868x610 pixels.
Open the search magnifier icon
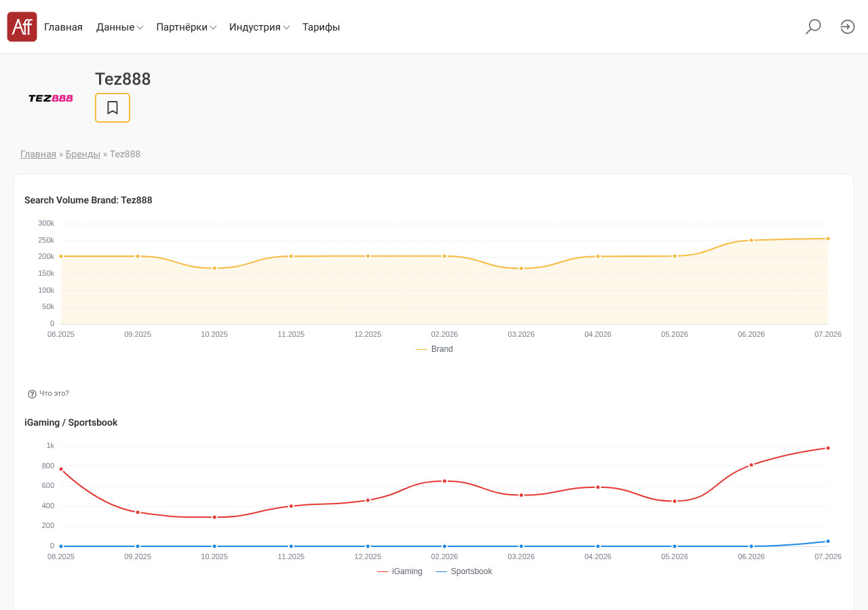point(813,27)
